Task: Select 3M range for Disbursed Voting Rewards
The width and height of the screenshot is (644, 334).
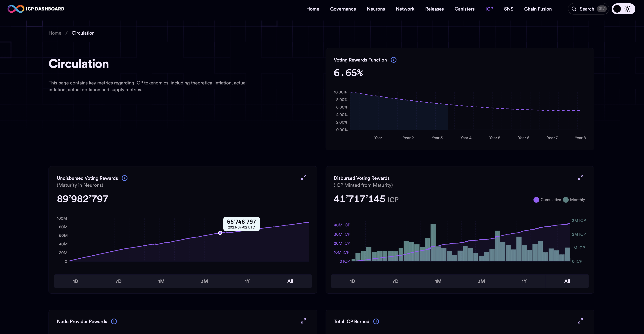Action: click(481, 281)
